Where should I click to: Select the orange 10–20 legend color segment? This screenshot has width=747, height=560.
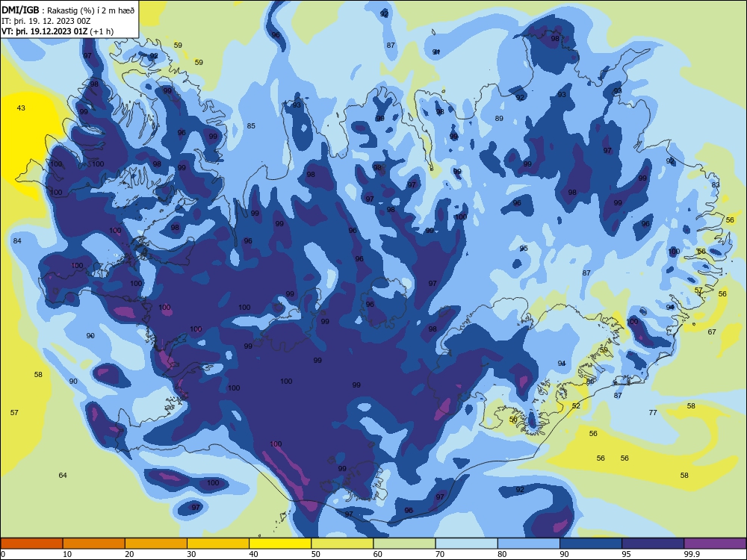[x=94, y=544]
